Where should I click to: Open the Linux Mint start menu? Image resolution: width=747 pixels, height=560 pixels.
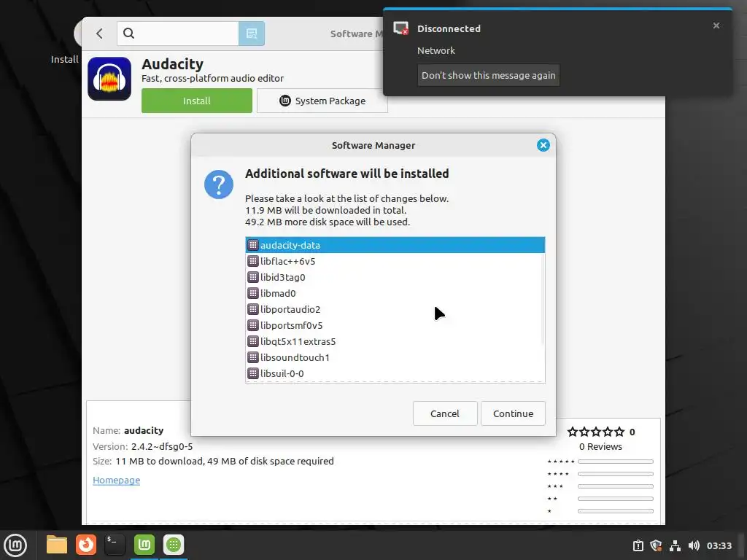coord(15,545)
